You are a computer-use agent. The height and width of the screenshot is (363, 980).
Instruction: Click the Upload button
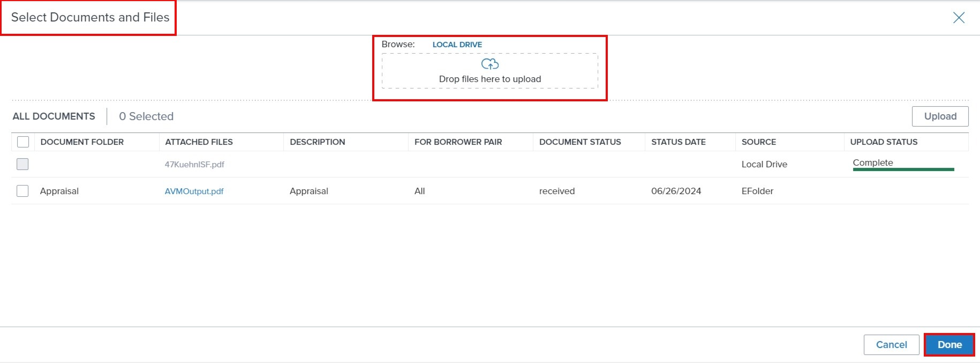pos(940,116)
